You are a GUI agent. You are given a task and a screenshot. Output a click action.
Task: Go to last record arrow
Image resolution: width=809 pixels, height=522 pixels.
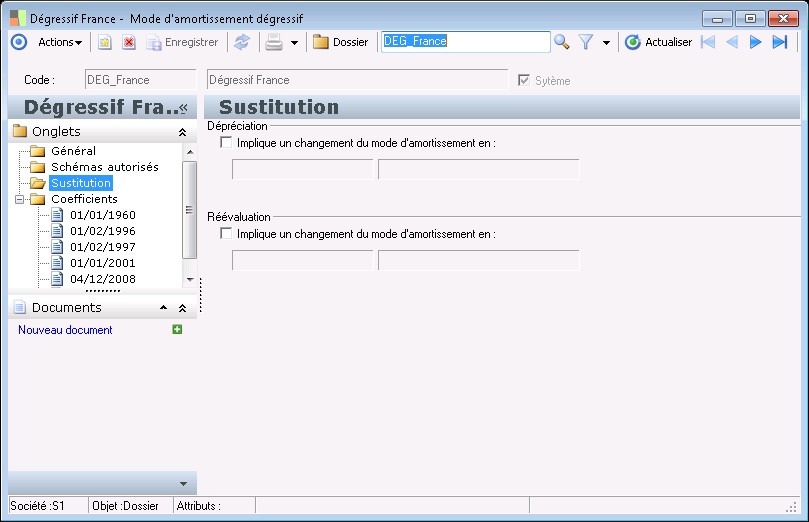click(x=780, y=42)
